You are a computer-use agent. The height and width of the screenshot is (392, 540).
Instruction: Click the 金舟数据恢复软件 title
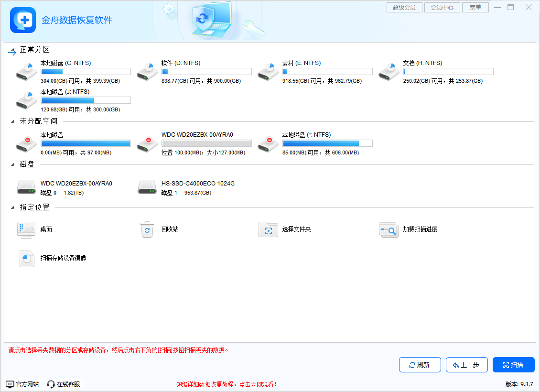coord(77,20)
